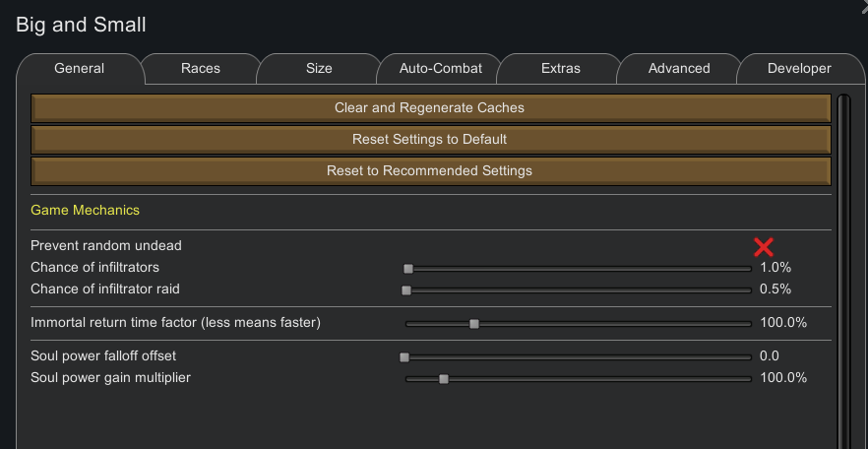Click Reset Settings to Default
The width and height of the screenshot is (868, 449).
pos(430,140)
